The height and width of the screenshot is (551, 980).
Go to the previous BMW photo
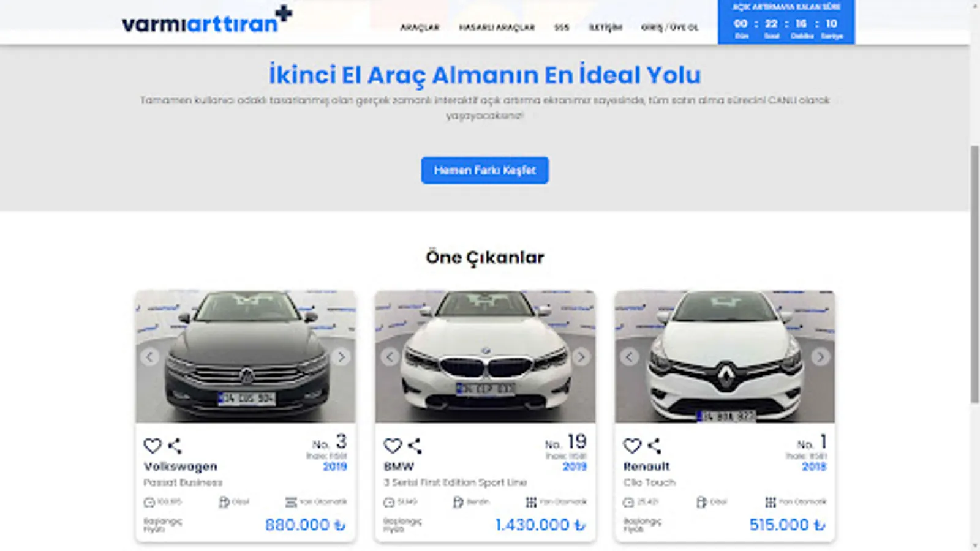coord(390,357)
